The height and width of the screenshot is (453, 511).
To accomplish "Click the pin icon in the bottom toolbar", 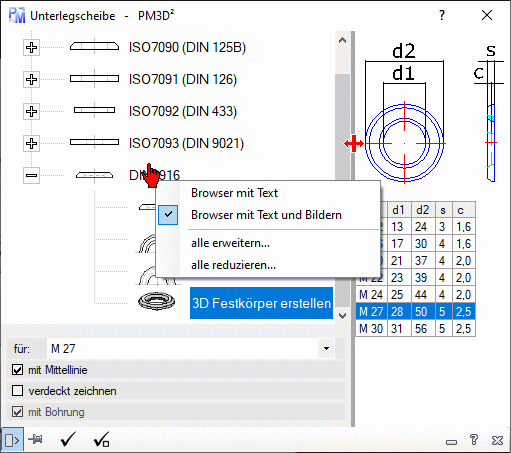I will click(36, 440).
